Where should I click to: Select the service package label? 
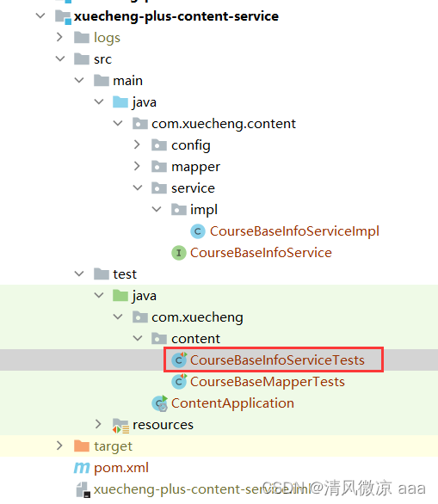193,188
